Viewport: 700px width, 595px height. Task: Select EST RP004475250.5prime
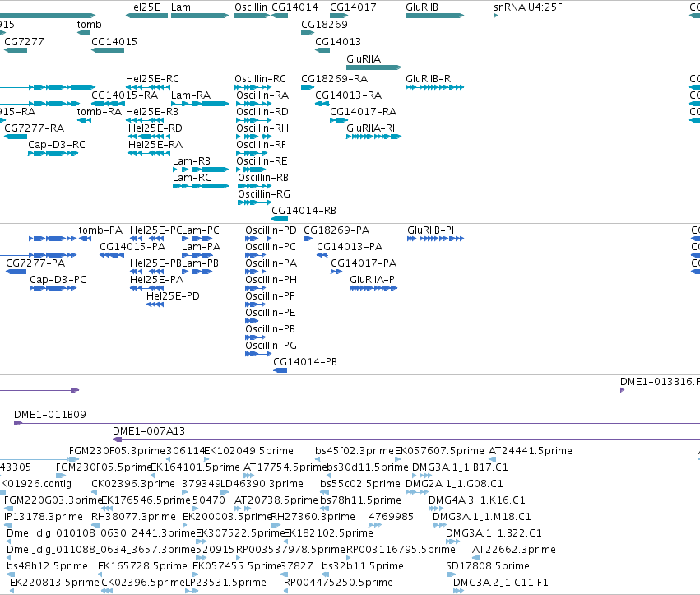coord(285,591)
